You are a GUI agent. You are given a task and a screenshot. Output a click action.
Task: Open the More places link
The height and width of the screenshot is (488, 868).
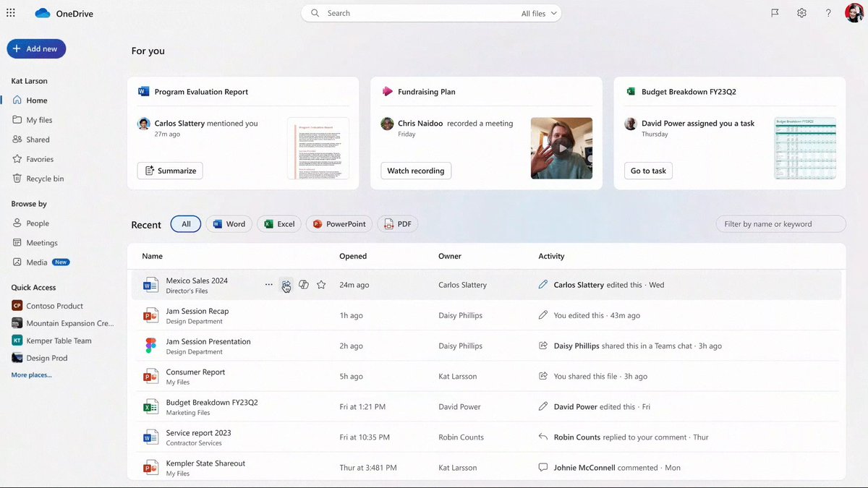(x=31, y=375)
